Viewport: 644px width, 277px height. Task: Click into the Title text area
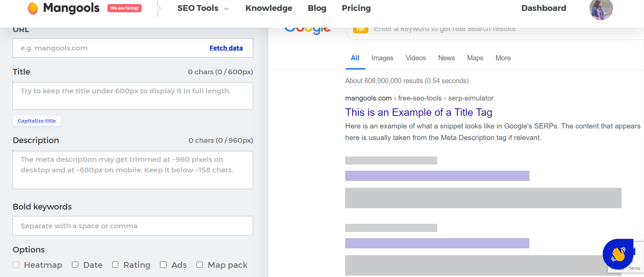[133, 96]
